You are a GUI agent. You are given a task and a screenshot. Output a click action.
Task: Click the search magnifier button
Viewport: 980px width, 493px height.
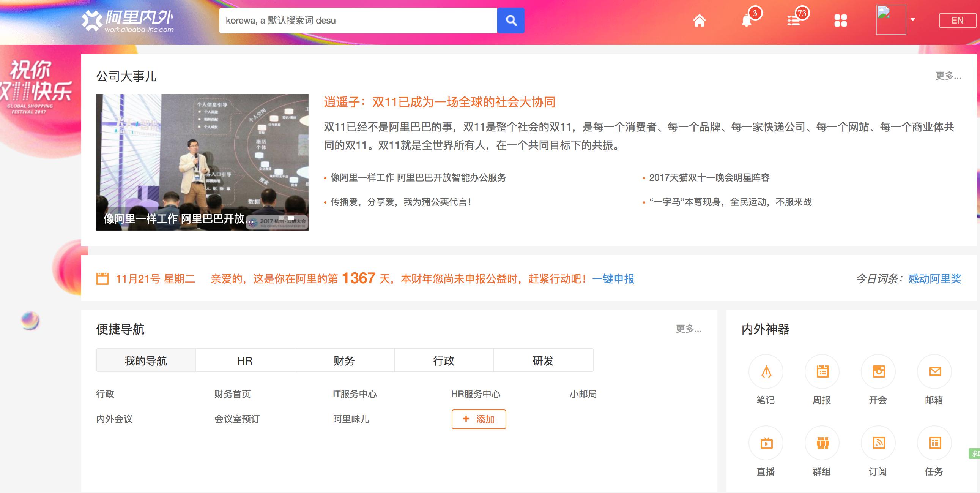pyautogui.click(x=510, y=21)
